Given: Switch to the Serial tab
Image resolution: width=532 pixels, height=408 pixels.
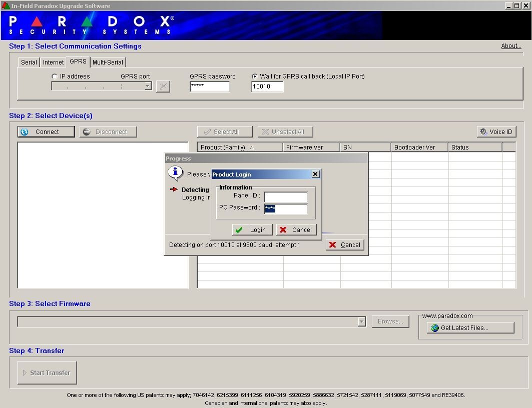Looking at the screenshot, I should tap(29, 62).
